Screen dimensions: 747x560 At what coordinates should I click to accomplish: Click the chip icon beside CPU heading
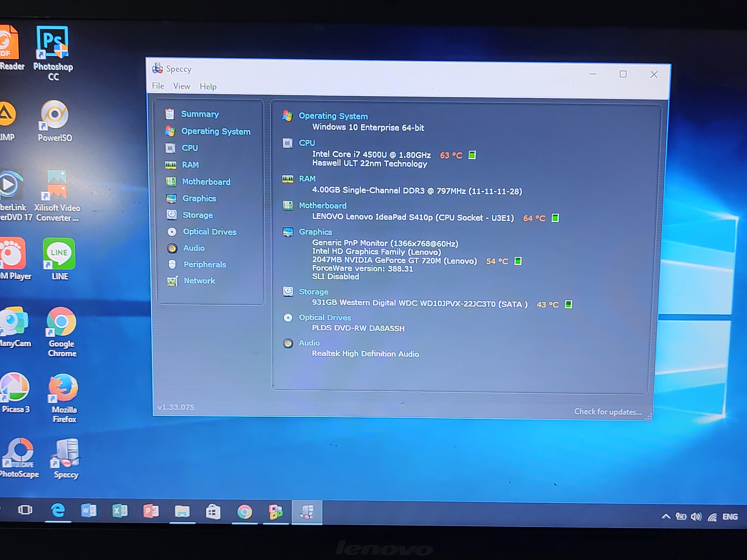[x=288, y=143]
